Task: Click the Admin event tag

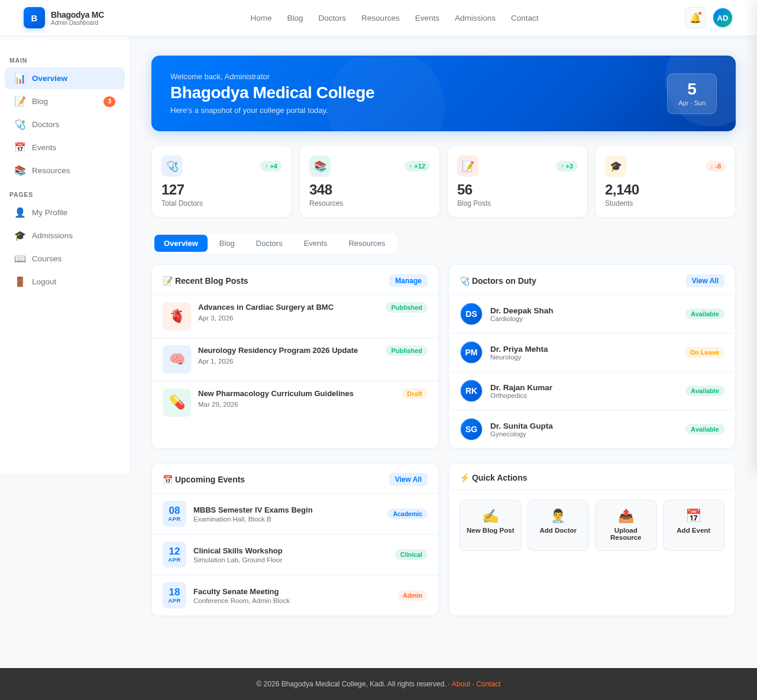Action: (x=412, y=595)
